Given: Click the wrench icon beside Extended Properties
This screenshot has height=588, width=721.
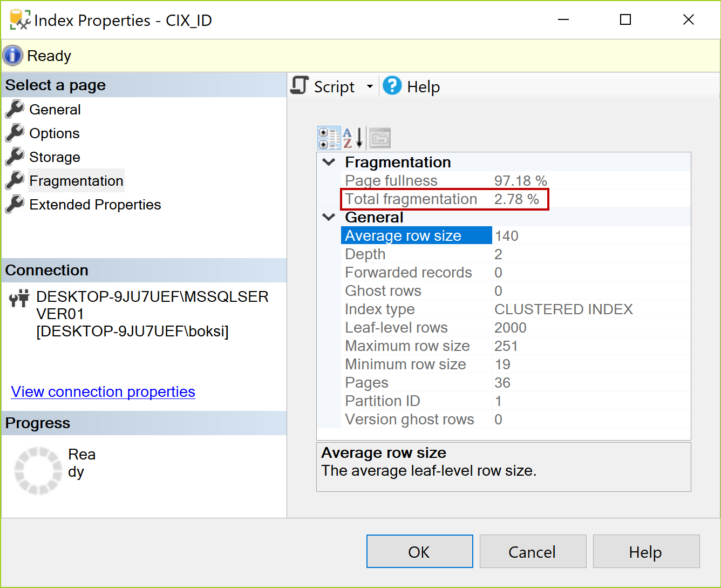Looking at the screenshot, I should pos(15,204).
